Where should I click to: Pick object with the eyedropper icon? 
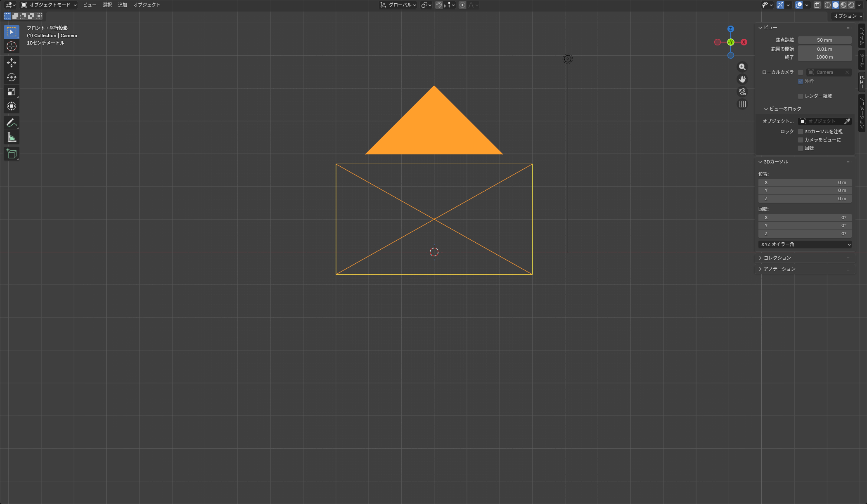pyautogui.click(x=847, y=121)
